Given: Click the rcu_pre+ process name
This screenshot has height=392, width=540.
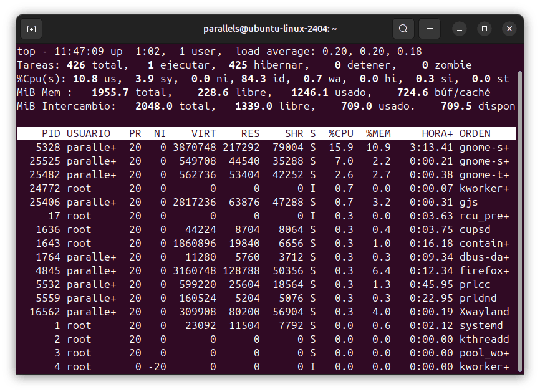Looking at the screenshot, I should (x=485, y=216).
